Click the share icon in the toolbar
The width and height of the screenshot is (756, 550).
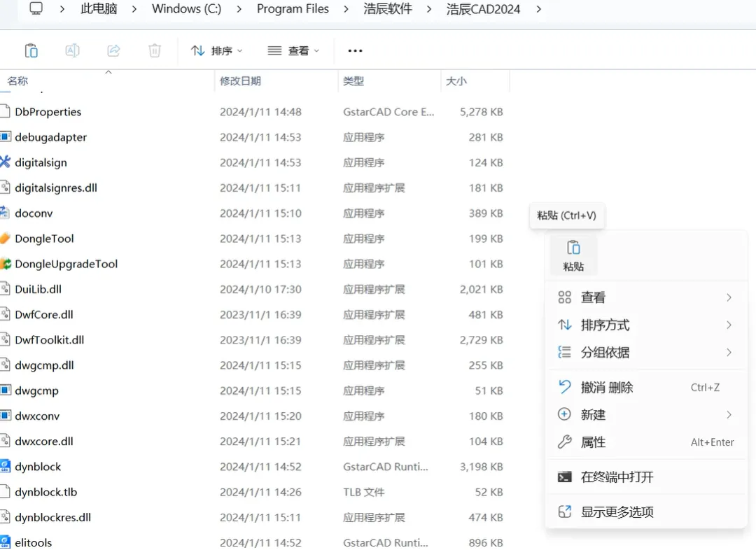coord(114,50)
